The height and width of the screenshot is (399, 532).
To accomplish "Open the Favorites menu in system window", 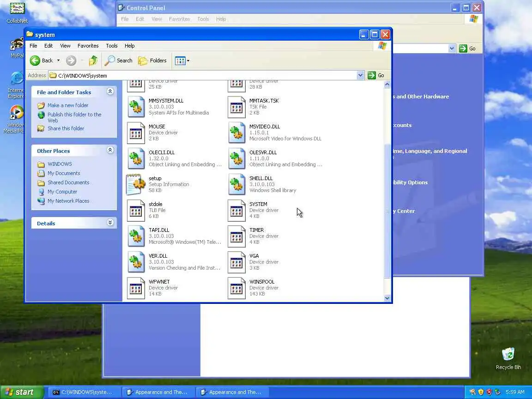I will click(x=88, y=46).
